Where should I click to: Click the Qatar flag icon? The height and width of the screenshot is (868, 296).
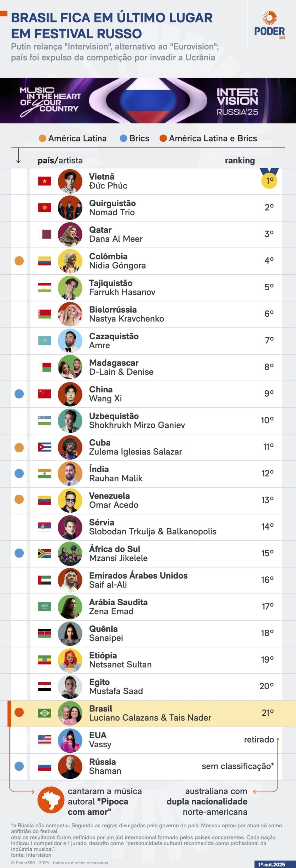point(44,234)
